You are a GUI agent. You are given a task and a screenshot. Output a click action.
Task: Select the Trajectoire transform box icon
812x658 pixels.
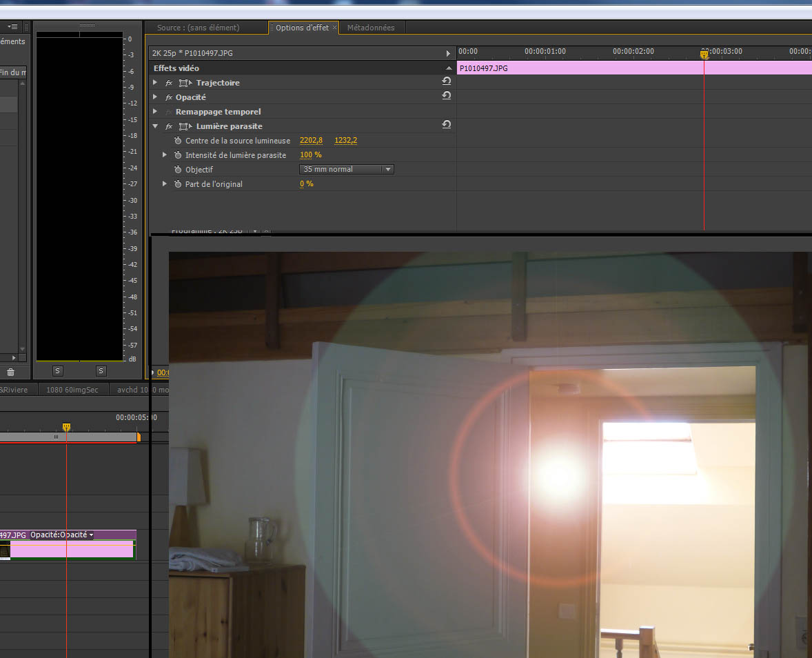click(x=185, y=83)
